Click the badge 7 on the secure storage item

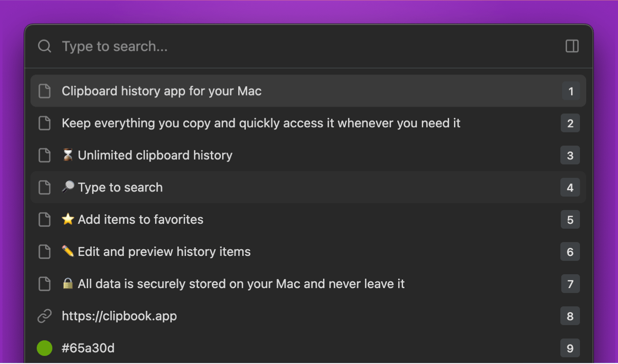569,284
